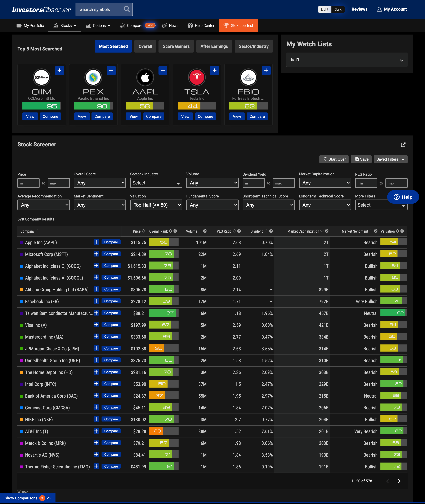Click the PEG Ratio column help icon

239,231
